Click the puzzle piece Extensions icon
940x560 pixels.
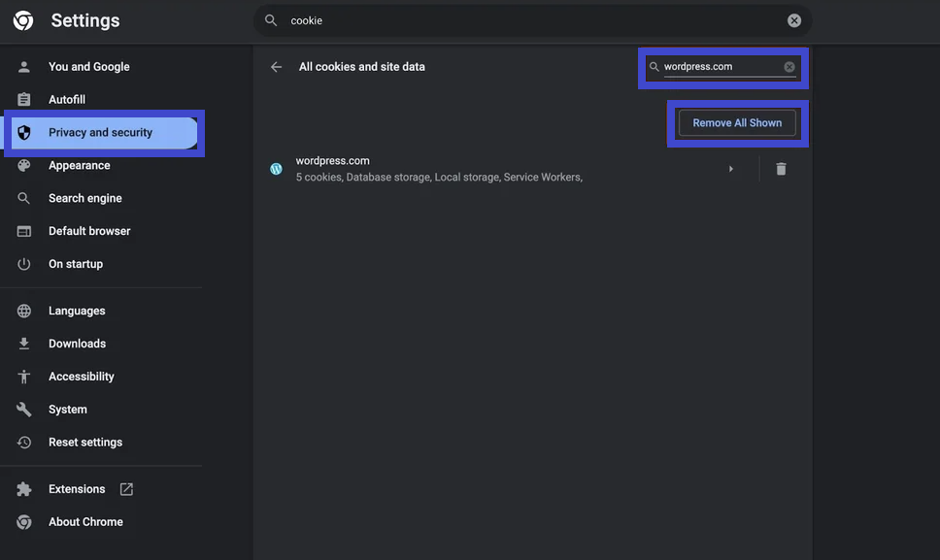pos(24,489)
